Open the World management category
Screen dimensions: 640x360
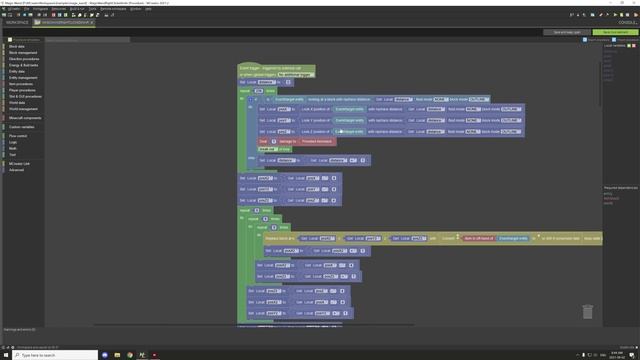click(23, 109)
